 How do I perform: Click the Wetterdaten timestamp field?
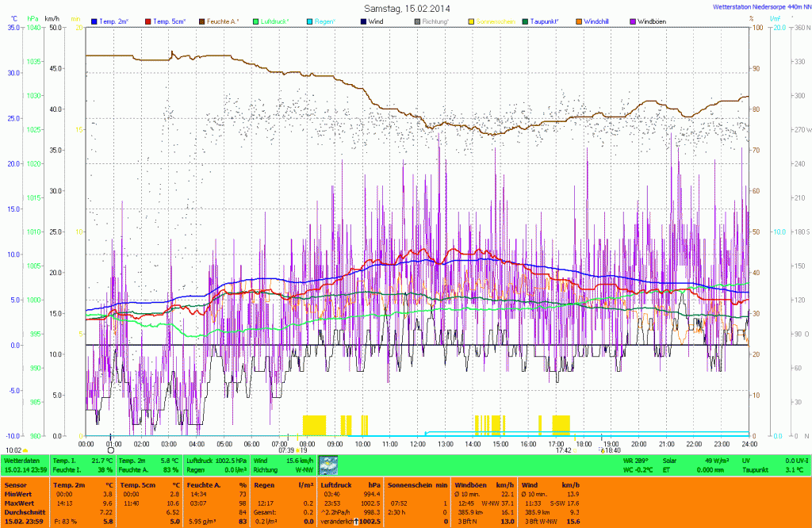pos(24,470)
